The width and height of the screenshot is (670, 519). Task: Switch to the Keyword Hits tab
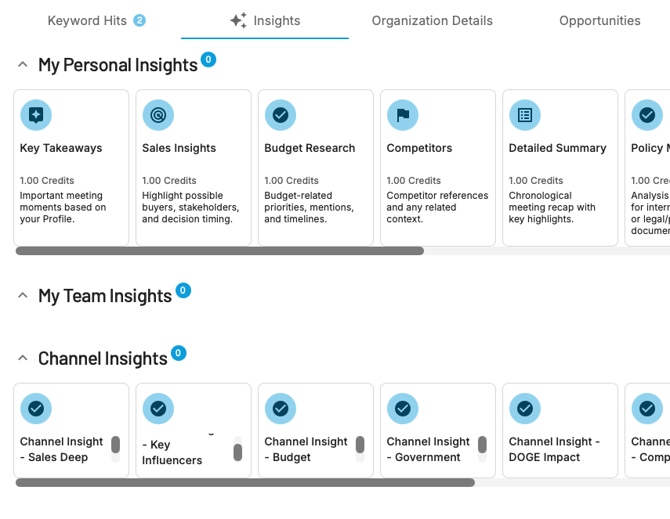pos(95,20)
